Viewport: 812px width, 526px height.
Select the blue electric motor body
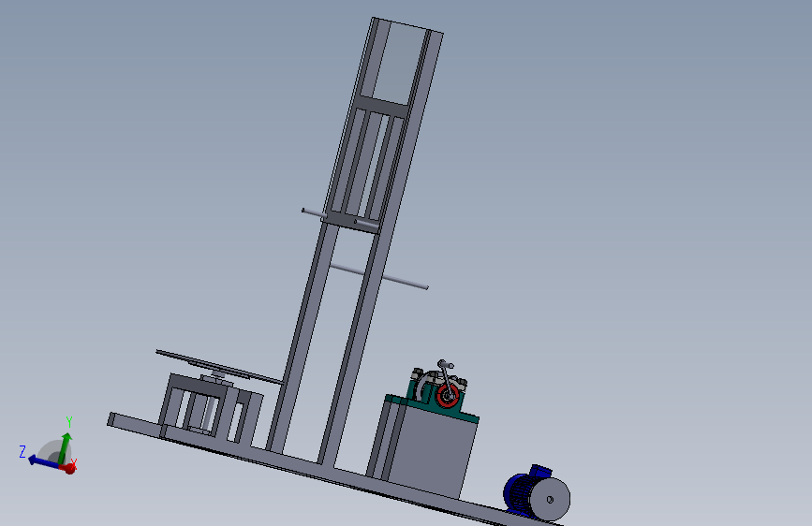click(x=521, y=491)
